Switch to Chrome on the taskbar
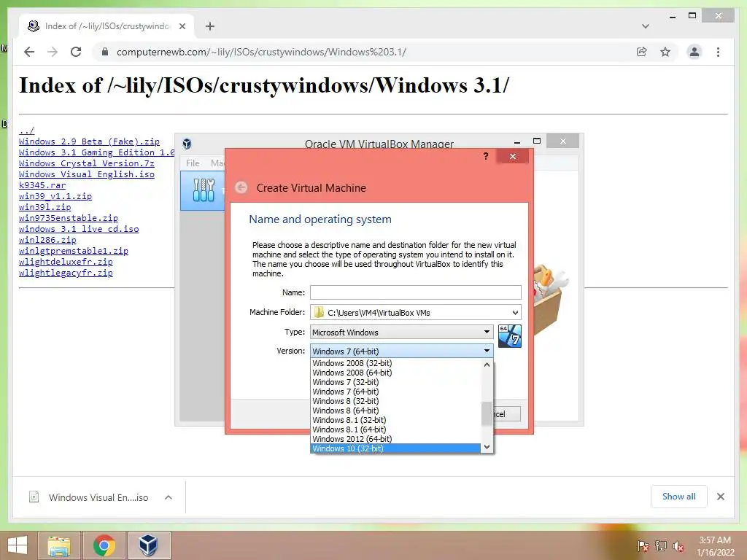The height and width of the screenshot is (560, 747). pyautogui.click(x=104, y=545)
